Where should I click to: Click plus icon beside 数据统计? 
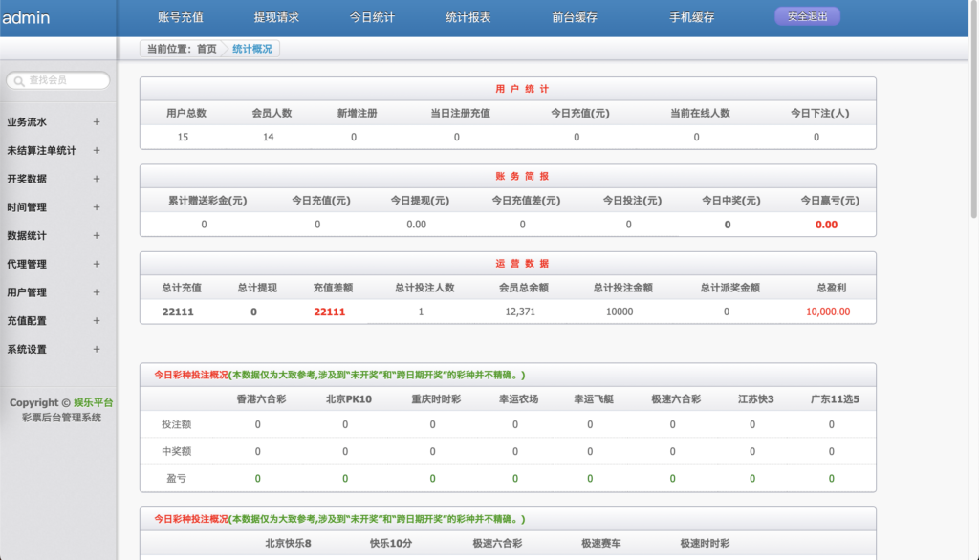96,236
